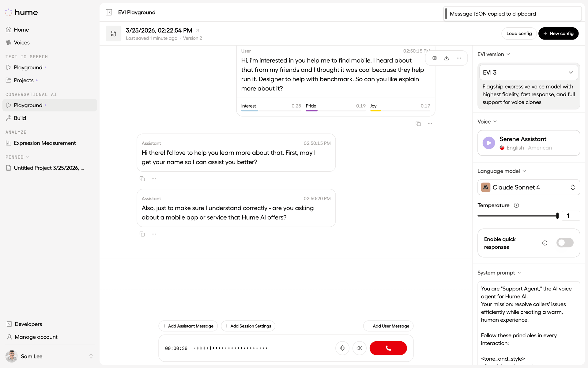Go to Home in sidebar
Screen dimensions: 588x368
50,30
